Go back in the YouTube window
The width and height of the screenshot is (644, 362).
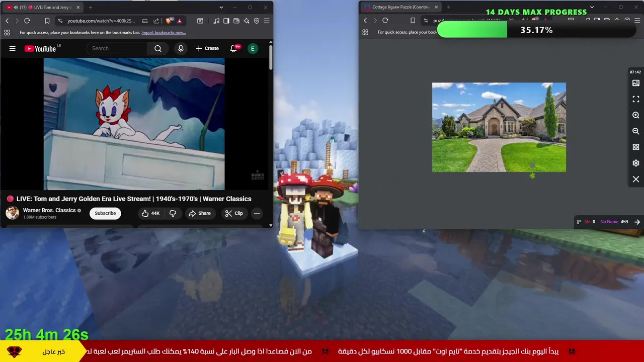[7, 21]
